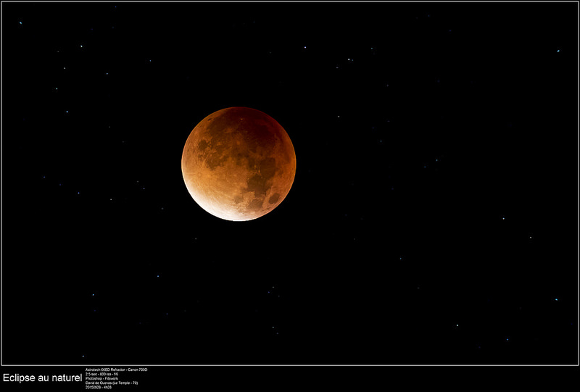Image resolution: width=580 pixels, height=392 pixels.
Task: Click the 'Eclipse au naturel' title caption
Action: [42, 378]
